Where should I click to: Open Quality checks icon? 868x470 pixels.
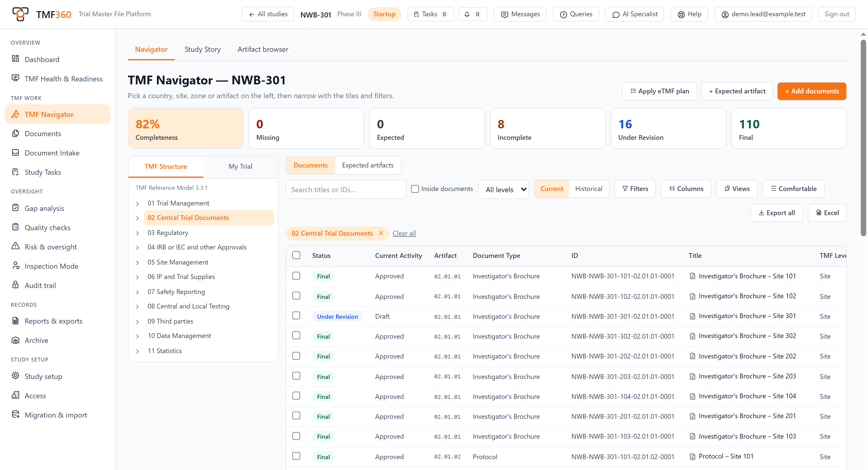(x=15, y=227)
